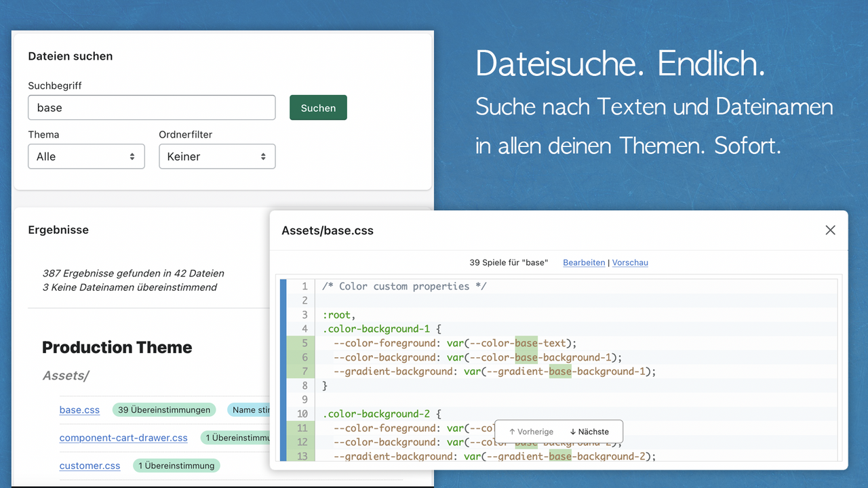This screenshot has width=868, height=488.
Task: Click the Assets/base.css dialog title
Action: [328, 230]
